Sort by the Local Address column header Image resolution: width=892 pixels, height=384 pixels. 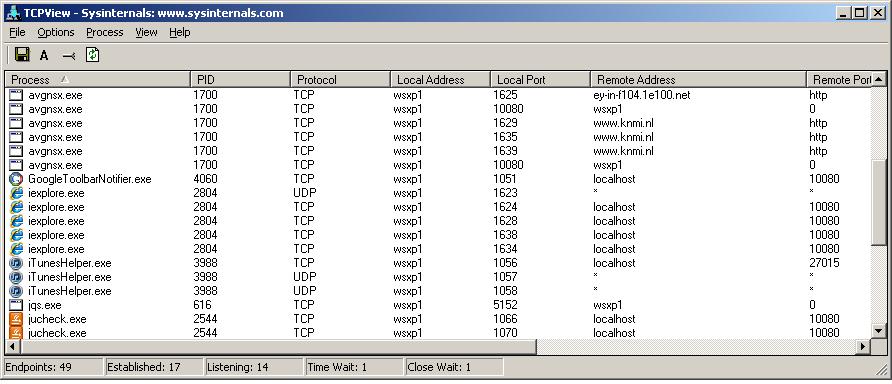coord(440,80)
